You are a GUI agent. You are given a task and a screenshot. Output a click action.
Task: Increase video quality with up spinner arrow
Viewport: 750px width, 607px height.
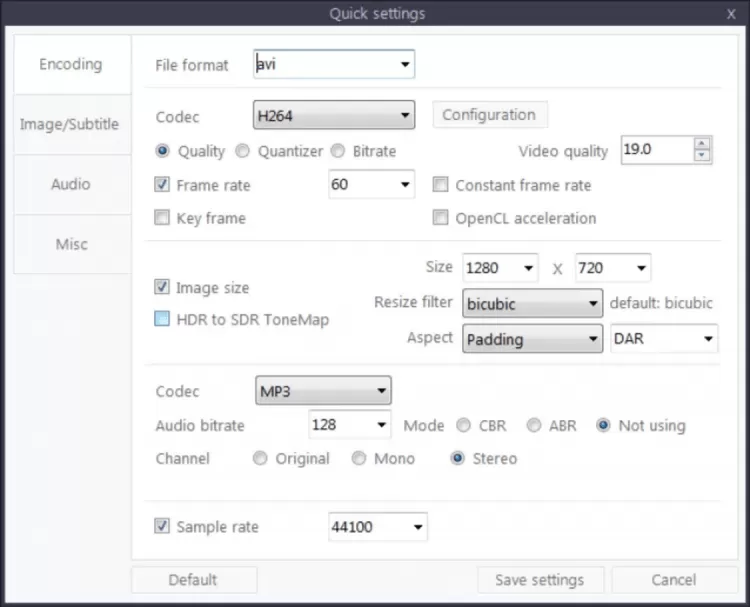pos(702,144)
